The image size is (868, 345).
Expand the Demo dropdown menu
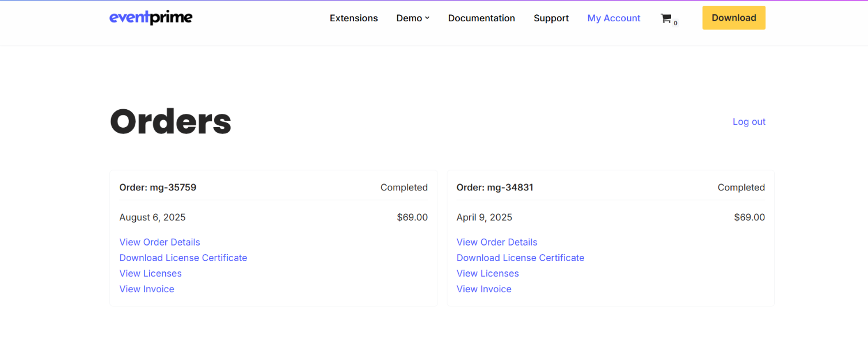[x=413, y=18]
